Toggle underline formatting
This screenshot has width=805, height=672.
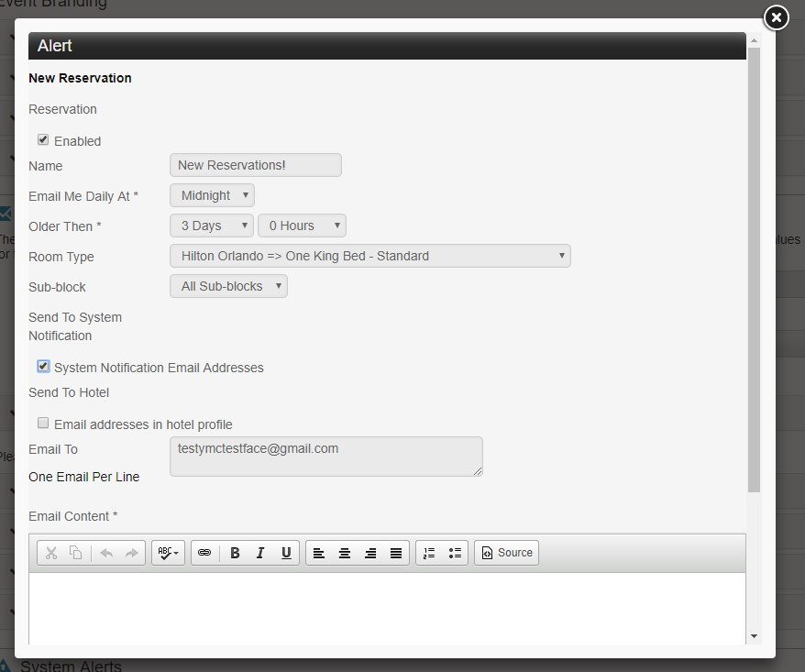[286, 553]
